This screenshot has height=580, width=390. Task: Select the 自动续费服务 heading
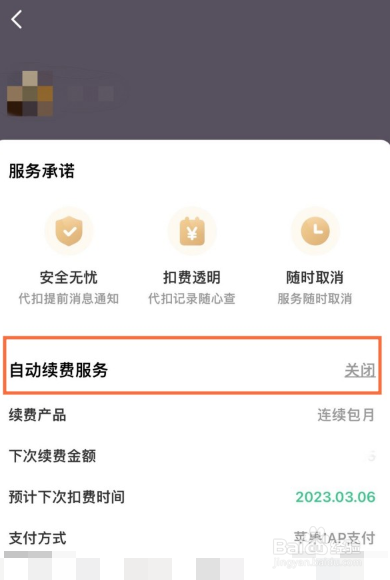pos(58,370)
